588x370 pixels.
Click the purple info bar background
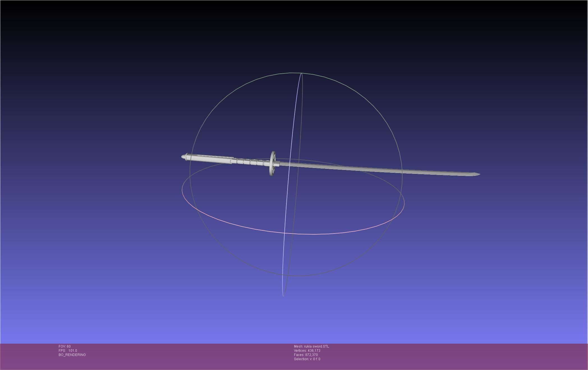pos(449,356)
